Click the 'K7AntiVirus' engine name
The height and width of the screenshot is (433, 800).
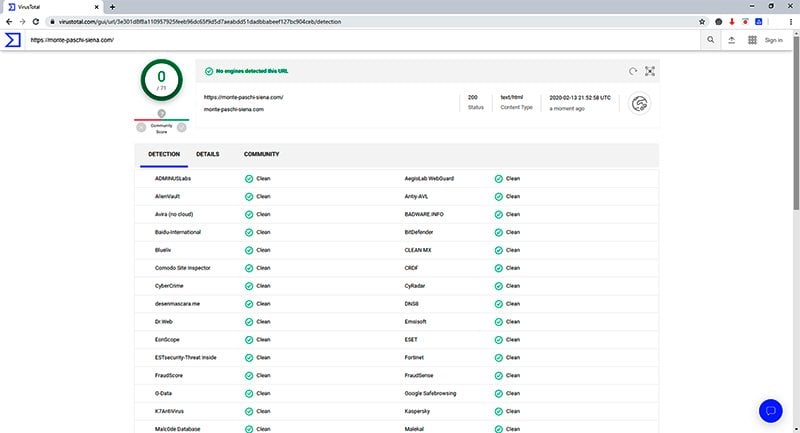pos(169,411)
